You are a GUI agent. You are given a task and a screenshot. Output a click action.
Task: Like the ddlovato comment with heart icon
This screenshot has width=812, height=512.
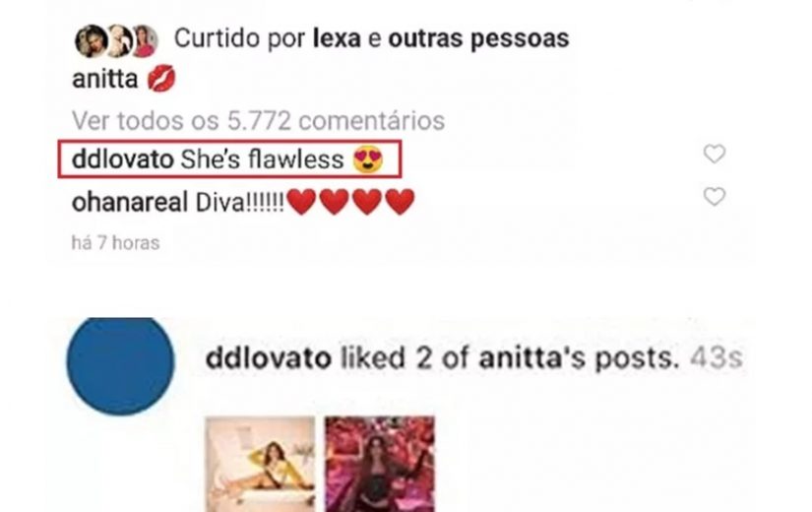click(715, 154)
